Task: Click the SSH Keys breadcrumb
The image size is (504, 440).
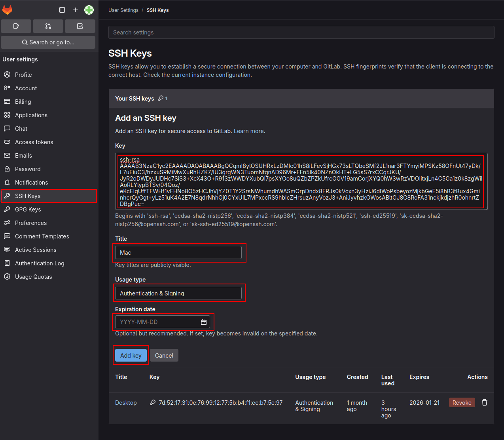Action: [157, 10]
